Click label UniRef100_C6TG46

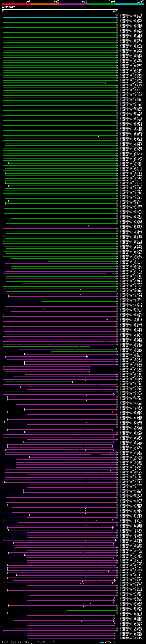[x=131, y=261]
